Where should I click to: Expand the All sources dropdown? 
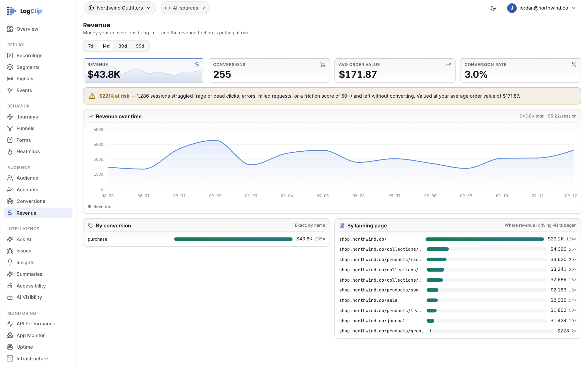click(185, 8)
